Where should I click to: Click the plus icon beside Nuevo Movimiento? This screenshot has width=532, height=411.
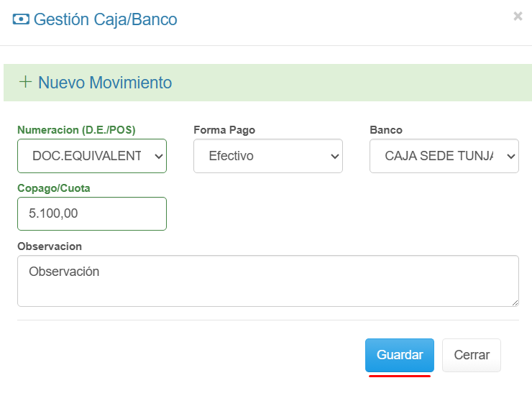(x=25, y=82)
